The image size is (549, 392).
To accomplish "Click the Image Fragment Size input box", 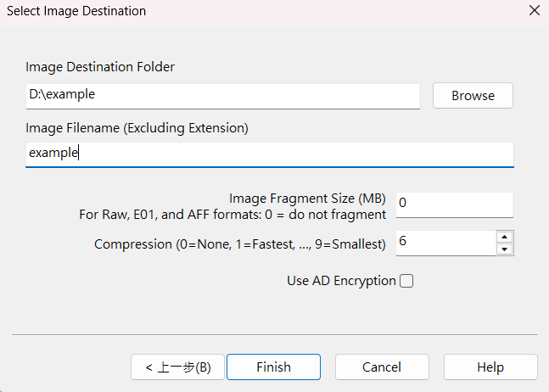I will point(454,204).
